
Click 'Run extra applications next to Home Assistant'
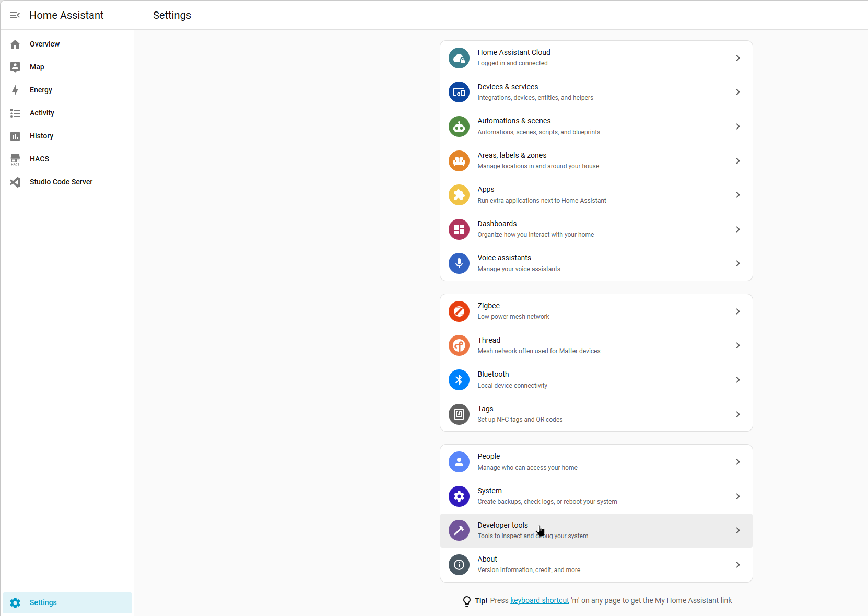coord(542,201)
